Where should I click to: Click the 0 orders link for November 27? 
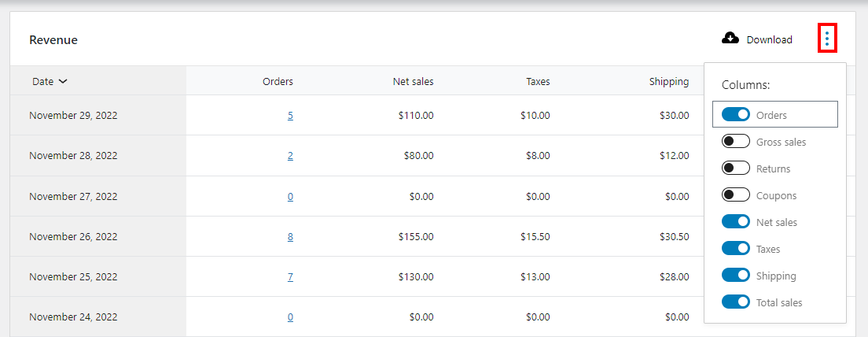click(x=290, y=196)
